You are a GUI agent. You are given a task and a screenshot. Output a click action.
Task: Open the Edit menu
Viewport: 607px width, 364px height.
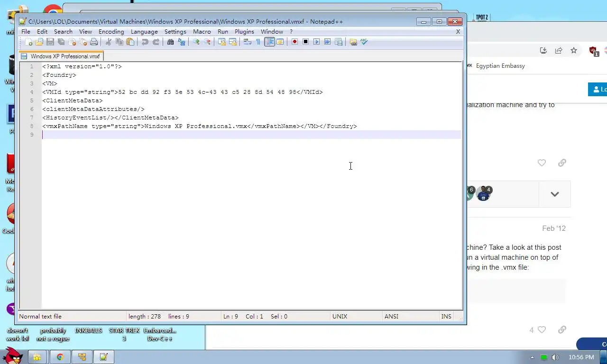click(42, 31)
